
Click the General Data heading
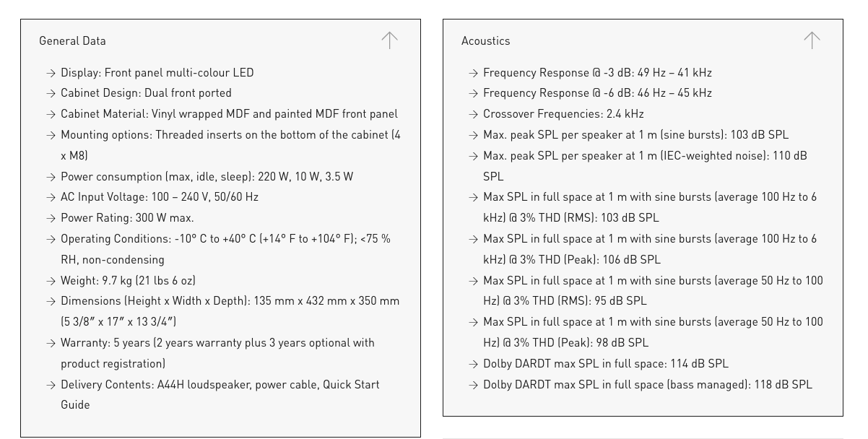72,41
